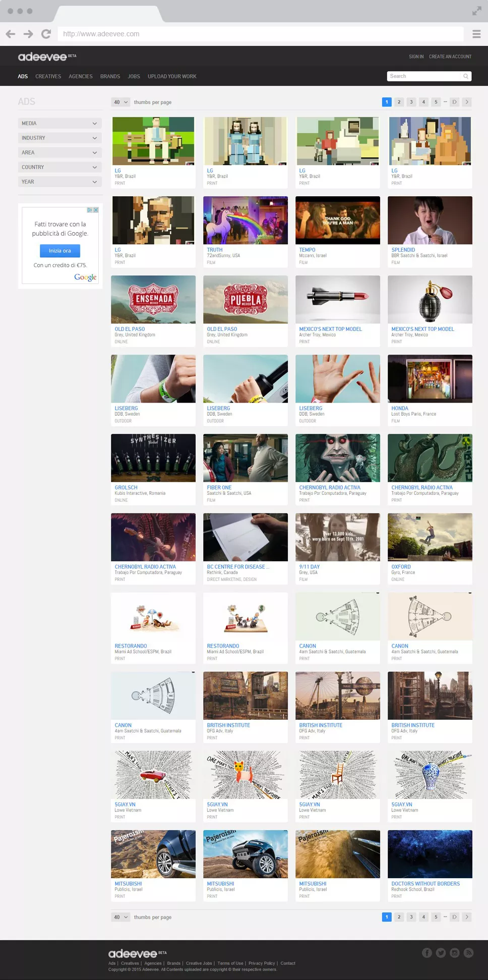The height and width of the screenshot is (980, 488).
Task: Click the next-page chevron below the grid
Action: tap(467, 917)
